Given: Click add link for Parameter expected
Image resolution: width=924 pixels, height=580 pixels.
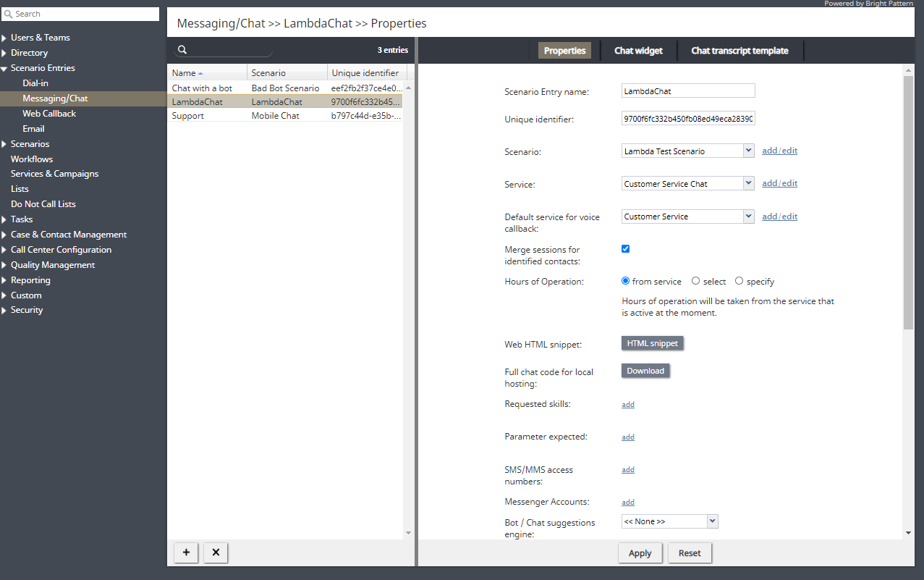Looking at the screenshot, I should pos(628,437).
